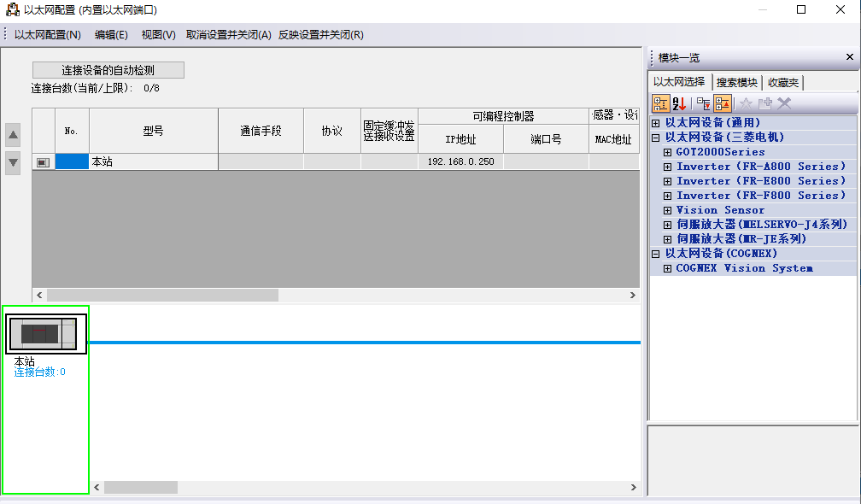Collapse all items using collapse tree icon

point(702,103)
